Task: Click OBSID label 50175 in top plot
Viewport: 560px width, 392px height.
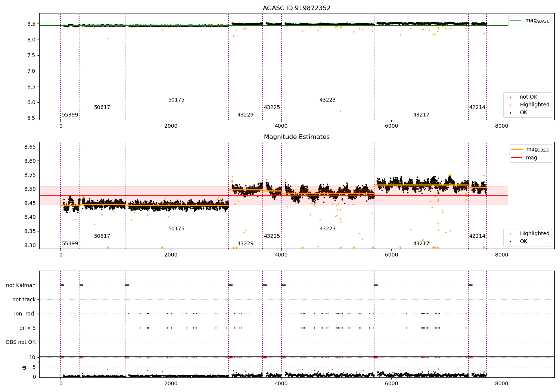Action: (176, 100)
